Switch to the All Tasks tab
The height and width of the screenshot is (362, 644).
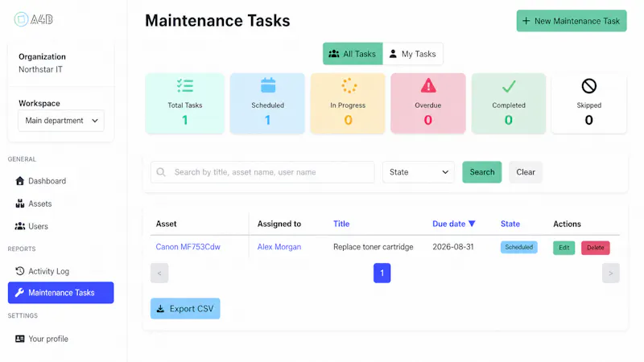pyautogui.click(x=353, y=54)
